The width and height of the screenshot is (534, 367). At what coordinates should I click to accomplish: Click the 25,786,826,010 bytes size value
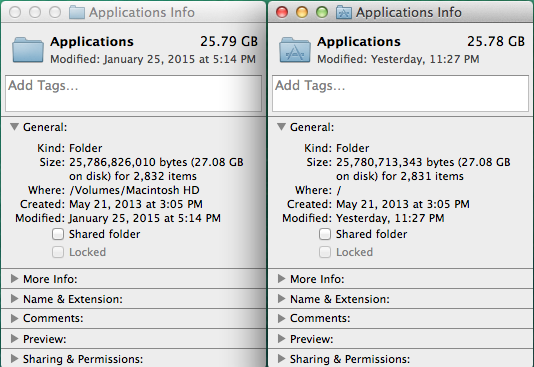pos(129,162)
